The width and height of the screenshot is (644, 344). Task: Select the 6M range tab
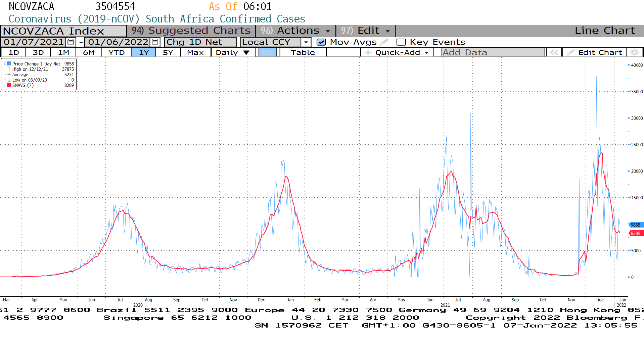tap(89, 52)
